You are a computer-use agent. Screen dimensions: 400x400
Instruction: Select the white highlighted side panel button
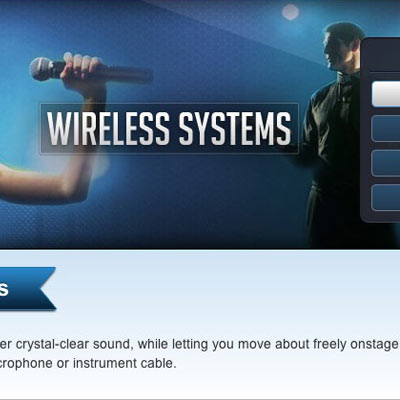point(386,94)
